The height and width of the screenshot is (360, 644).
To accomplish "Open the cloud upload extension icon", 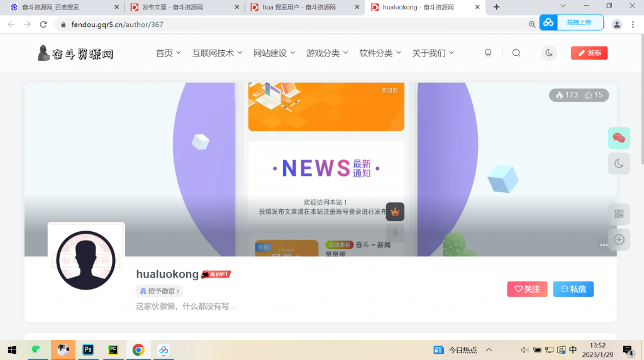I will pyautogui.click(x=548, y=23).
